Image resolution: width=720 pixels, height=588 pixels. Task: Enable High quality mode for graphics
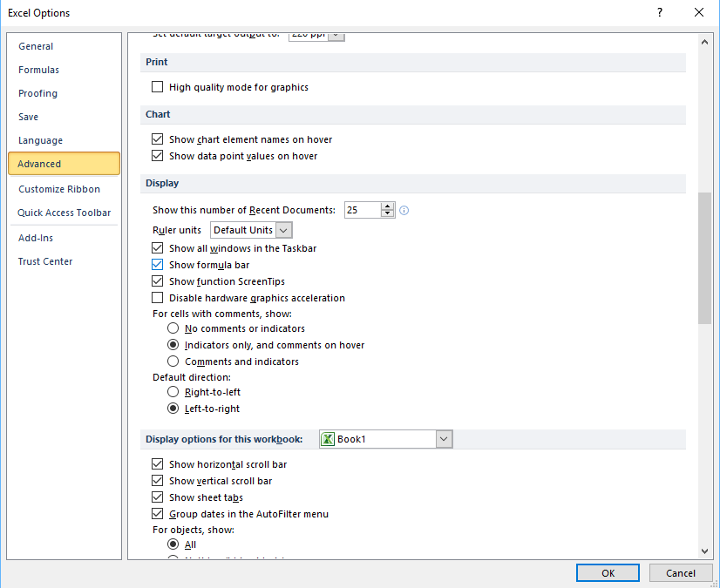pyautogui.click(x=158, y=87)
